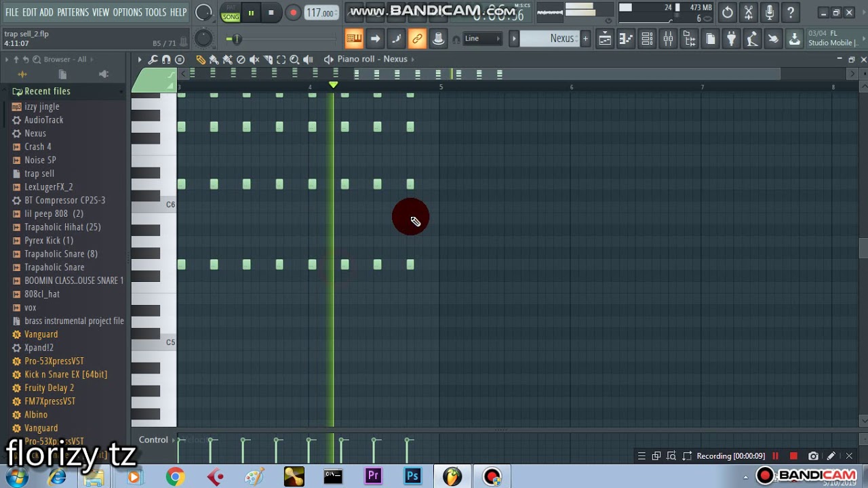868x488 pixels.
Task: Open the Piano roll view button
Action: tap(626, 39)
